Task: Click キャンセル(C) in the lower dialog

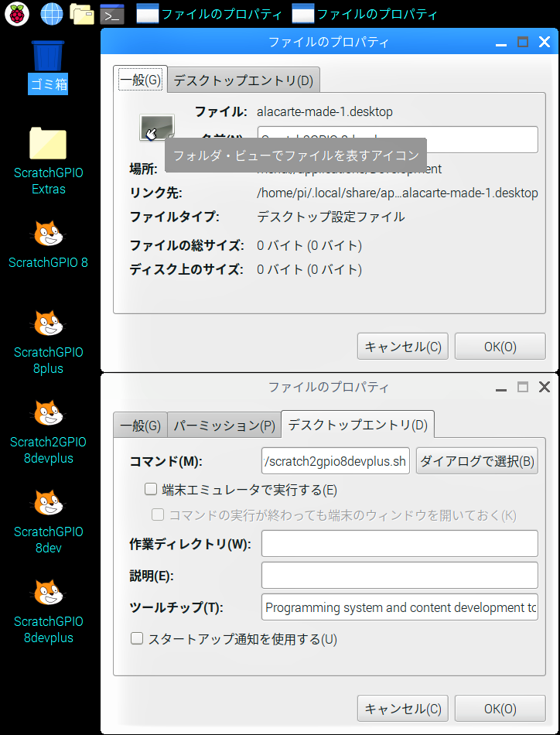Action: coord(402,708)
